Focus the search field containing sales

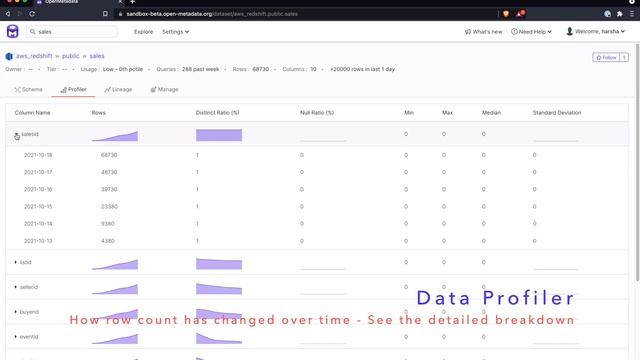pyautogui.click(x=72, y=31)
